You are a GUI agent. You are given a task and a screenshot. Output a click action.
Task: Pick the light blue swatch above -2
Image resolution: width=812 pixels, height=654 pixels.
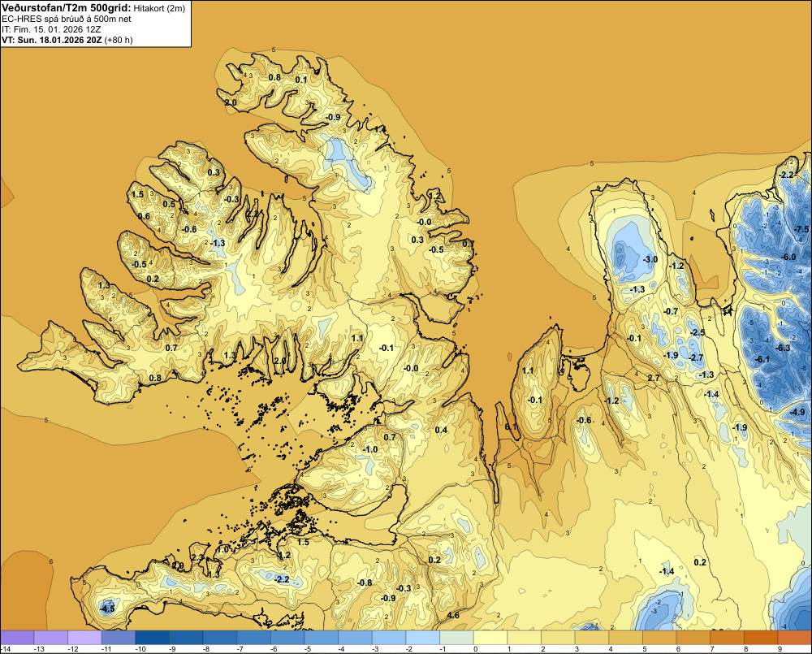(423, 637)
